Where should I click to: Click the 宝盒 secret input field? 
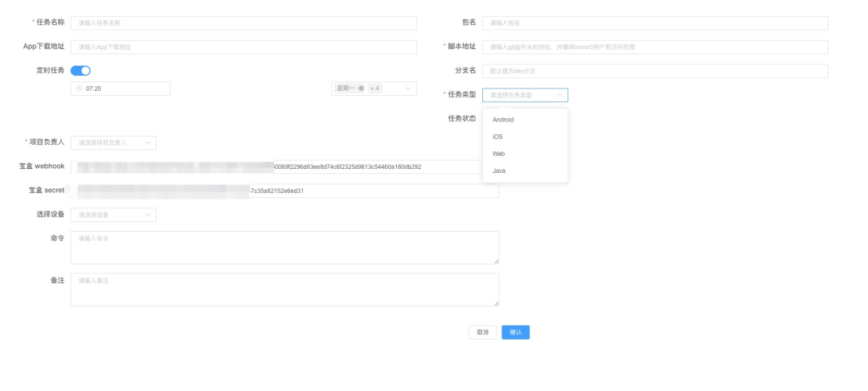click(x=285, y=191)
